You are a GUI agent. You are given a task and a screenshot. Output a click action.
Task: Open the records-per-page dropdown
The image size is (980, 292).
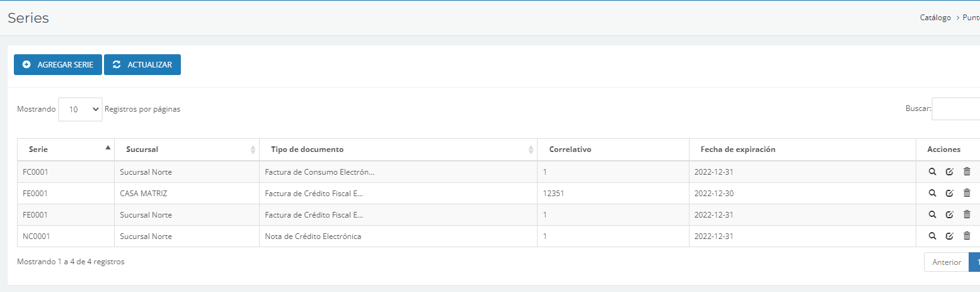(80, 109)
